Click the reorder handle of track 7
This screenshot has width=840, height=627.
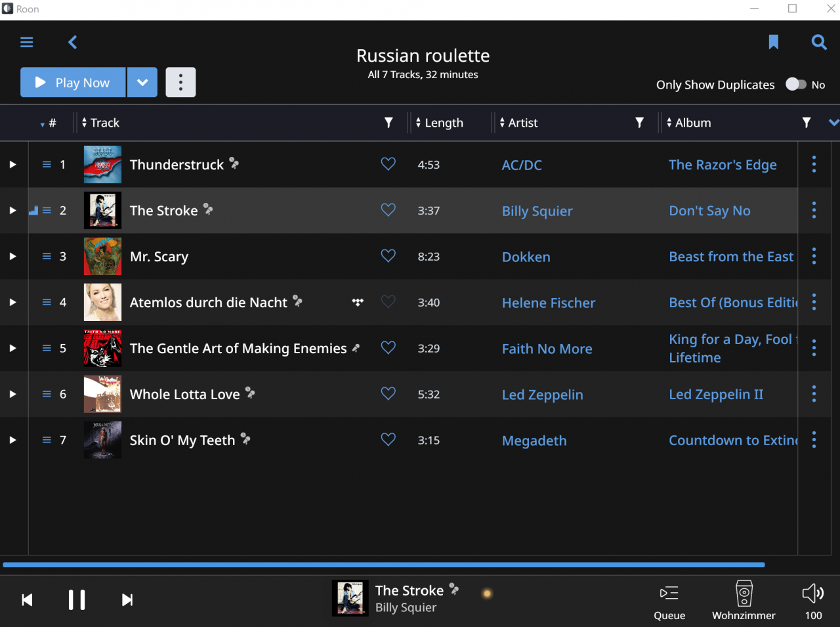[47, 440]
